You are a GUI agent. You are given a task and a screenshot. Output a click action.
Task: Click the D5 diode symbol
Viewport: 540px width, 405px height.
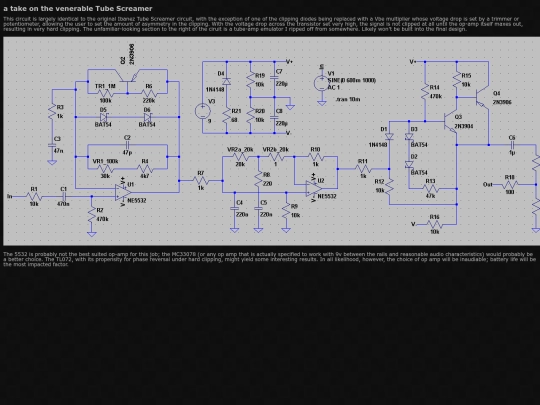tap(104, 117)
